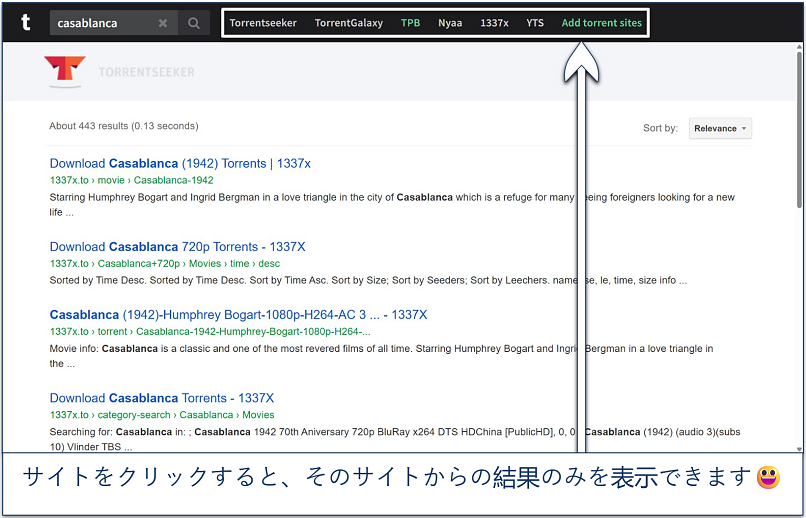Select the YTS tab

click(535, 23)
